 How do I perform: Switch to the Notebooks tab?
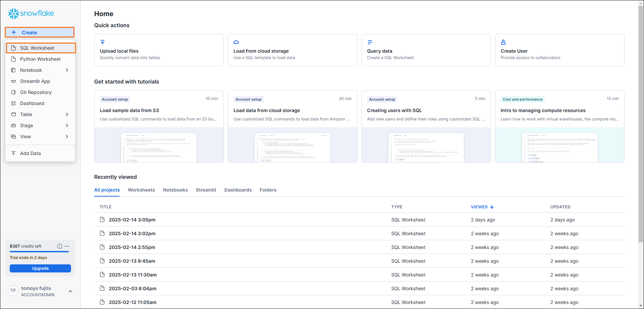[175, 190]
